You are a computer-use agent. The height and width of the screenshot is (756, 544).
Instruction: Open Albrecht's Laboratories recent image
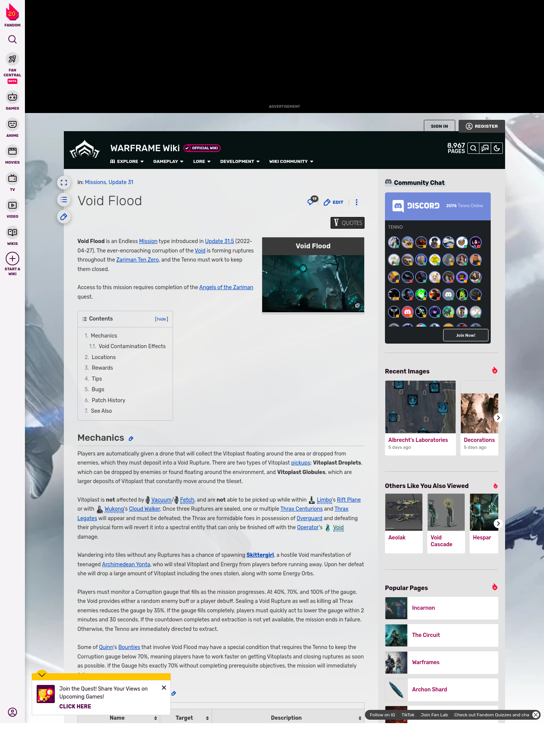[420, 418]
